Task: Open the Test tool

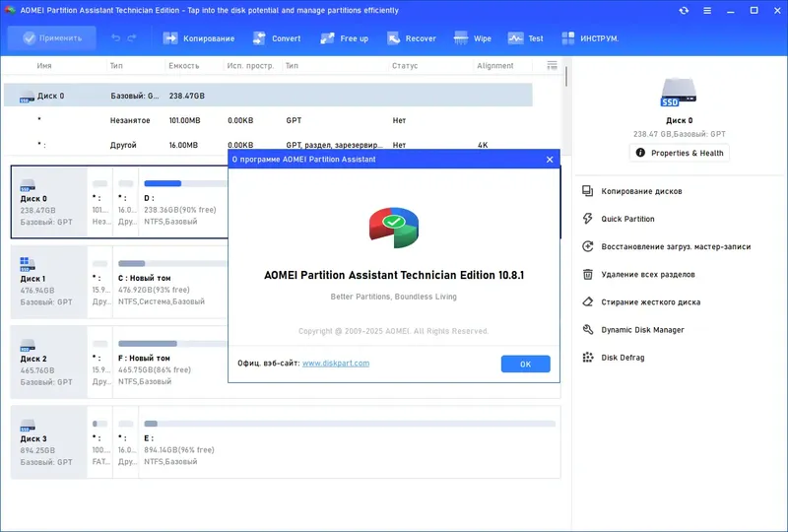Action: pyautogui.click(x=526, y=38)
